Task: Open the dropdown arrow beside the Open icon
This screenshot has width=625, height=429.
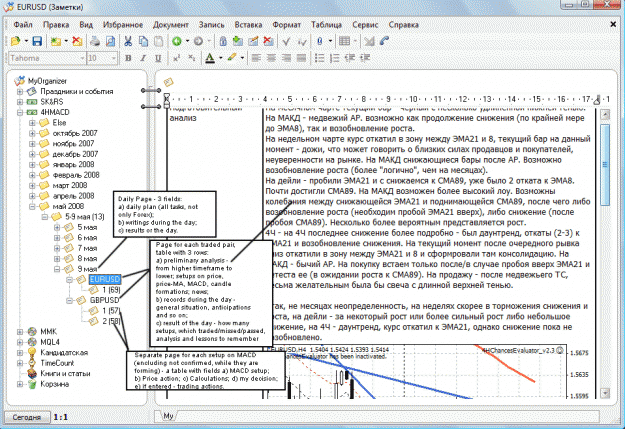Action: [x=26, y=41]
